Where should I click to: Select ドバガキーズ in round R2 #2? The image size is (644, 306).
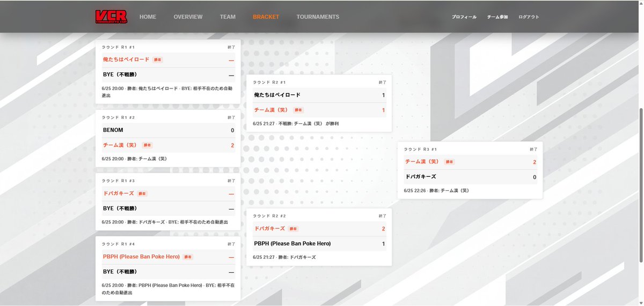[x=269, y=229]
